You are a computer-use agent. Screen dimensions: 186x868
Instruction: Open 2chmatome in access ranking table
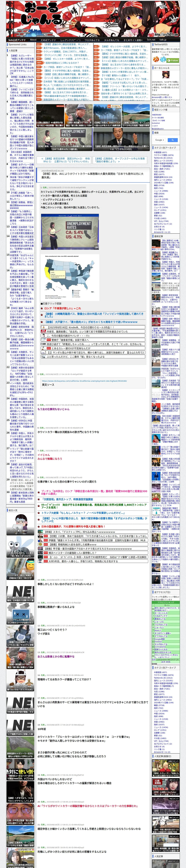pos(160,647)
